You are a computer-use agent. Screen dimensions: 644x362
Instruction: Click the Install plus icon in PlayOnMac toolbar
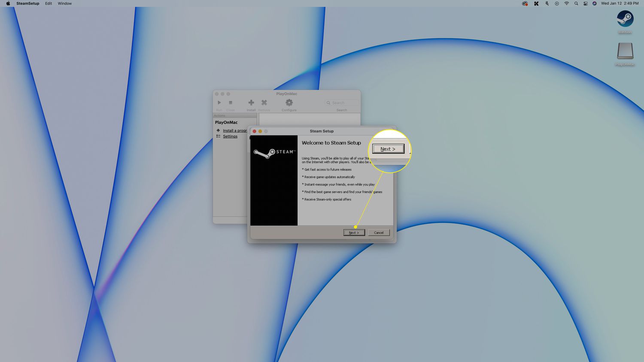pos(251,103)
